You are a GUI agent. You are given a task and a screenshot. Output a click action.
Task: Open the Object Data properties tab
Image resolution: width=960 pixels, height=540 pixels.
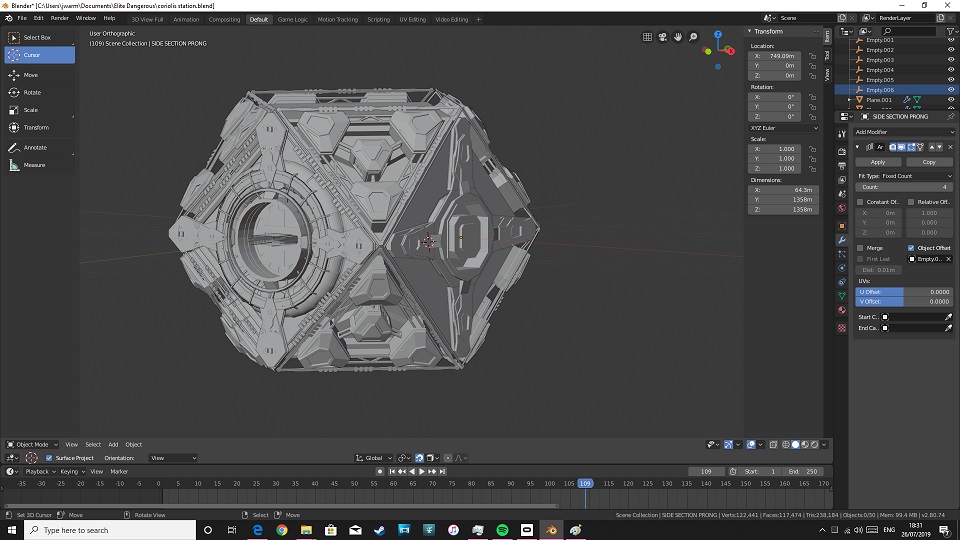(x=842, y=296)
